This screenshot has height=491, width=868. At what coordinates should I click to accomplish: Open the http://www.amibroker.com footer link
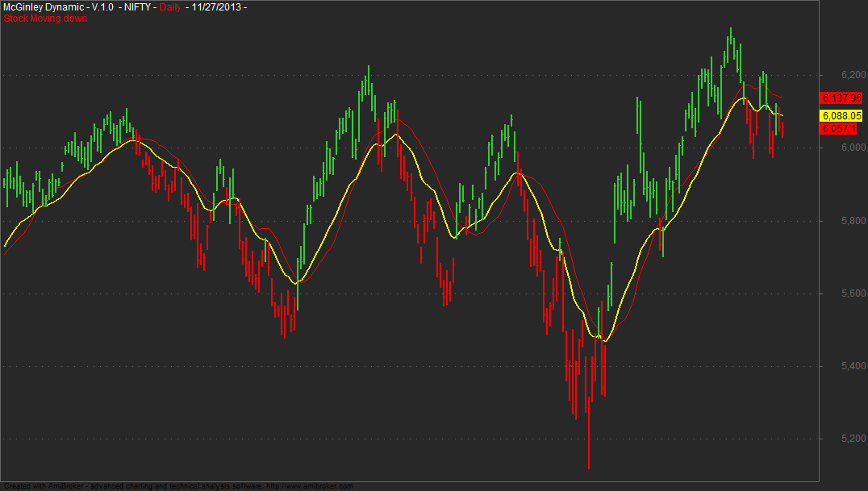pos(310,486)
